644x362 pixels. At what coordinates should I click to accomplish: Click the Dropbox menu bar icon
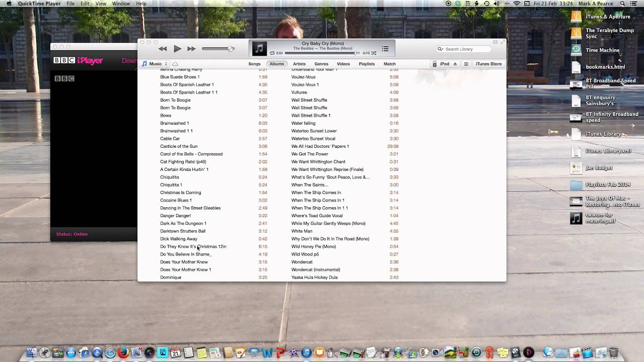[457, 4]
